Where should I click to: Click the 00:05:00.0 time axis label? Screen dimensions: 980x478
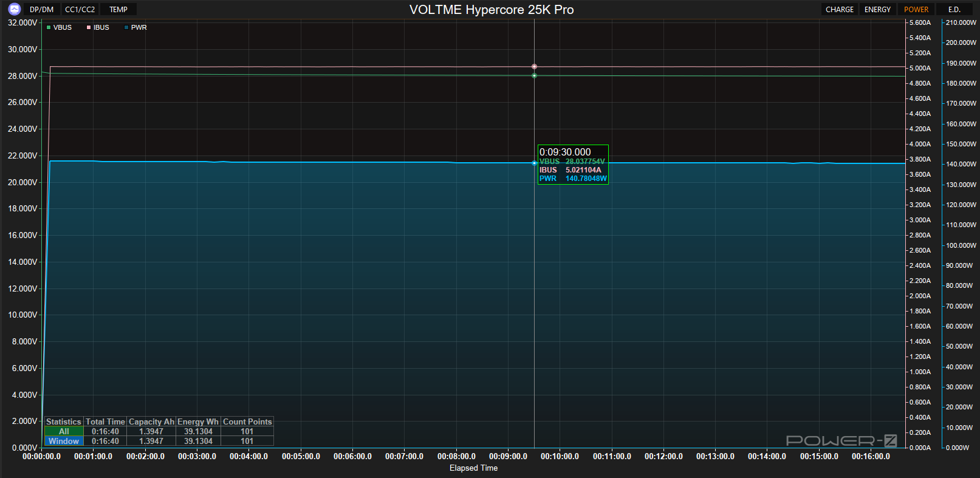[301, 456]
